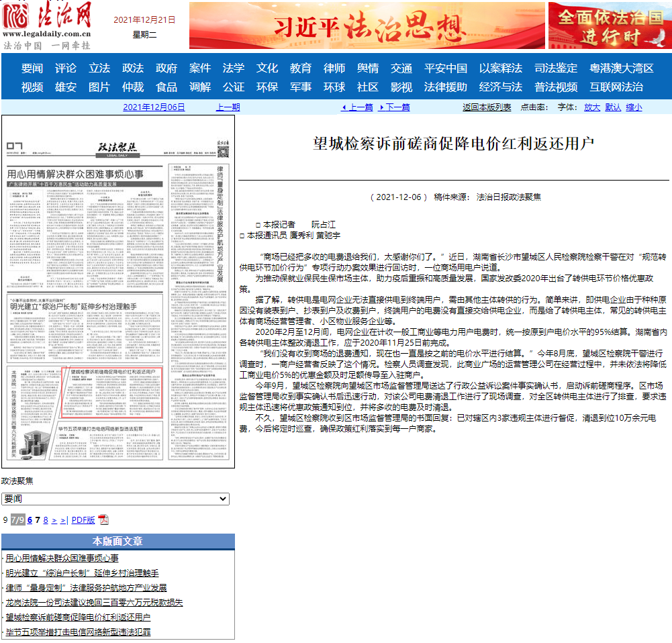The width and height of the screenshot is (672, 643).
Task: Reset font size with 默认
Action: (x=613, y=107)
